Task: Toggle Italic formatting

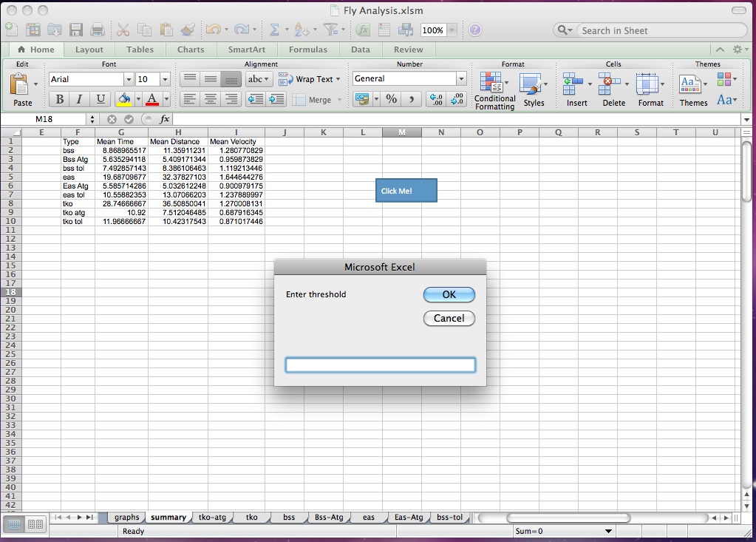Action: pyautogui.click(x=79, y=99)
